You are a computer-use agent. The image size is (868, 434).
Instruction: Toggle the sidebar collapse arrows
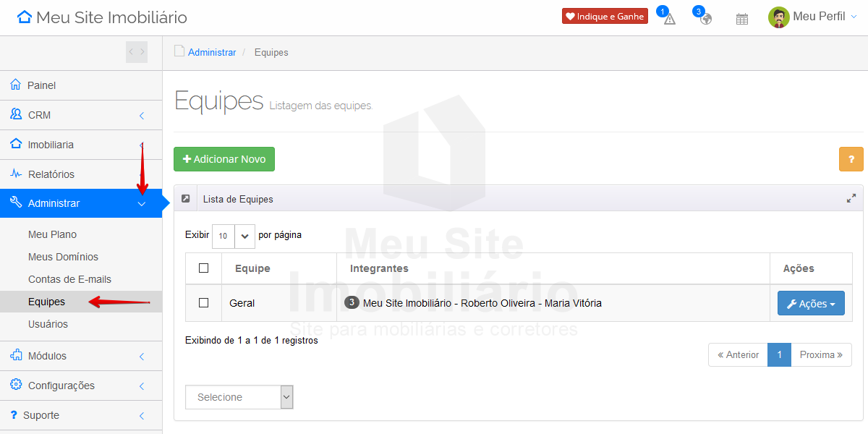pos(137,52)
